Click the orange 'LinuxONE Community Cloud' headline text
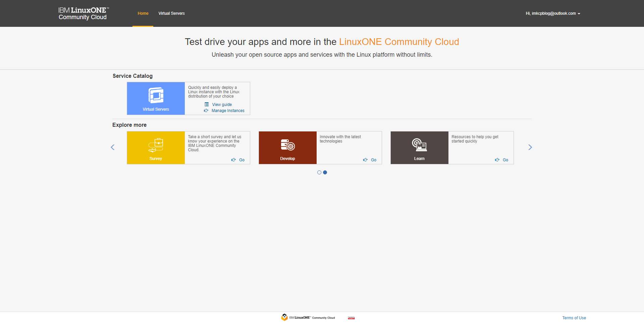Viewport: 644px width, 325px height. (399, 42)
